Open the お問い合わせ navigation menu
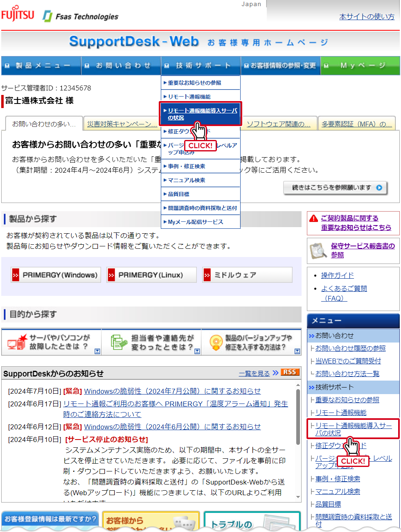 (x=121, y=65)
